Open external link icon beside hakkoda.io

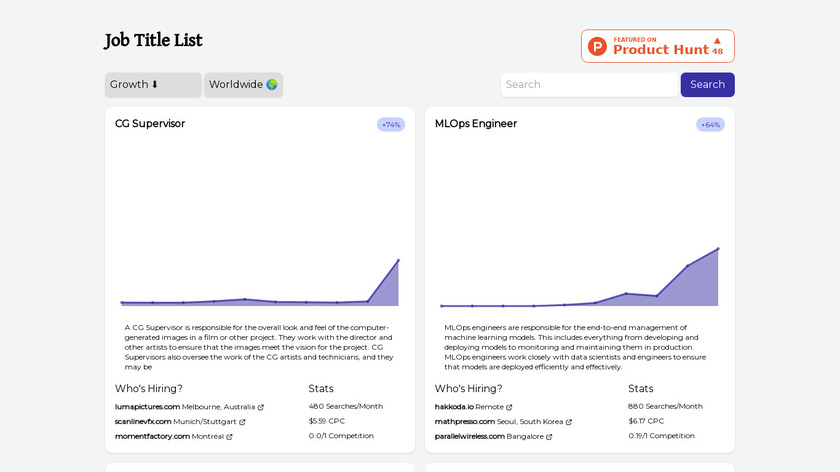pyautogui.click(x=509, y=407)
